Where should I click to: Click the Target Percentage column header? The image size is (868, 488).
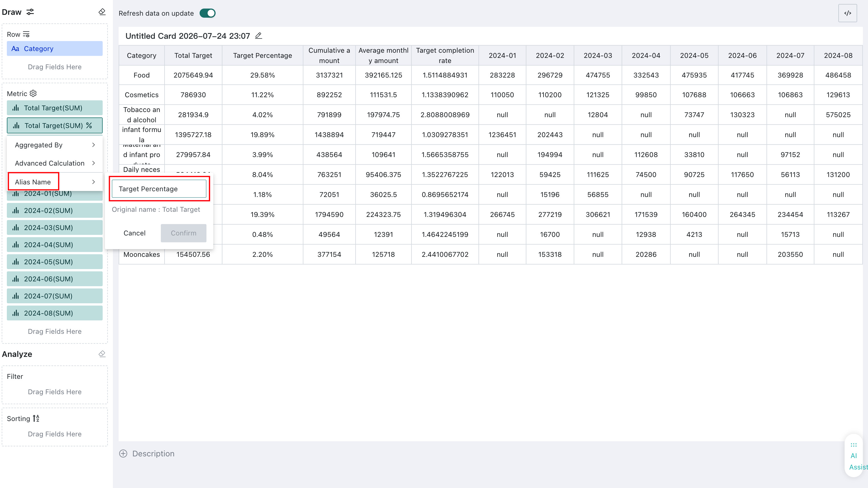click(263, 56)
